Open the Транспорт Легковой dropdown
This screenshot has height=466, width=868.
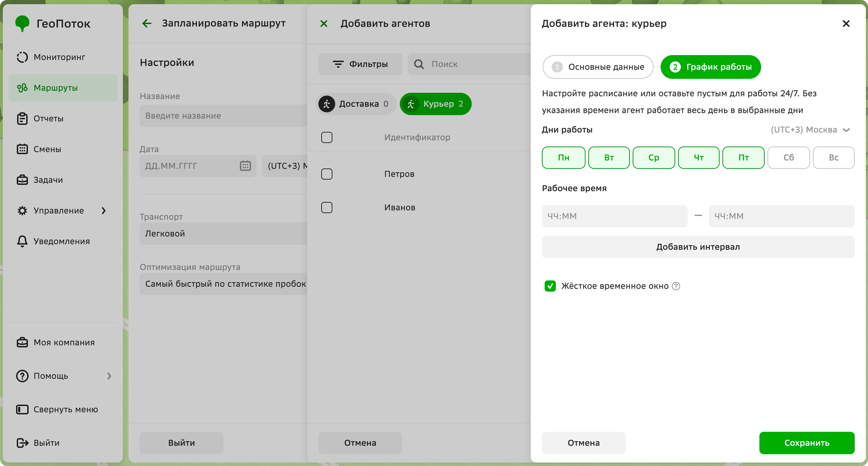pyautogui.click(x=223, y=233)
